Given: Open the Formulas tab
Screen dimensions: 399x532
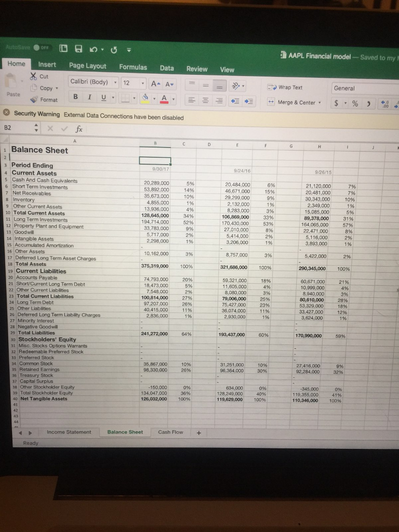Looking at the screenshot, I should pyautogui.click(x=133, y=67).
